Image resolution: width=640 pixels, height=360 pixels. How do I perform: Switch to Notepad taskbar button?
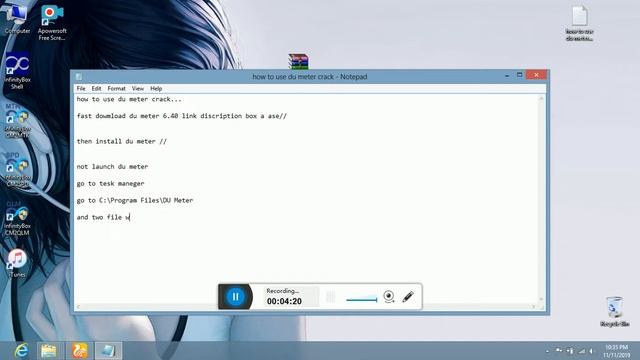pos(108,351)
